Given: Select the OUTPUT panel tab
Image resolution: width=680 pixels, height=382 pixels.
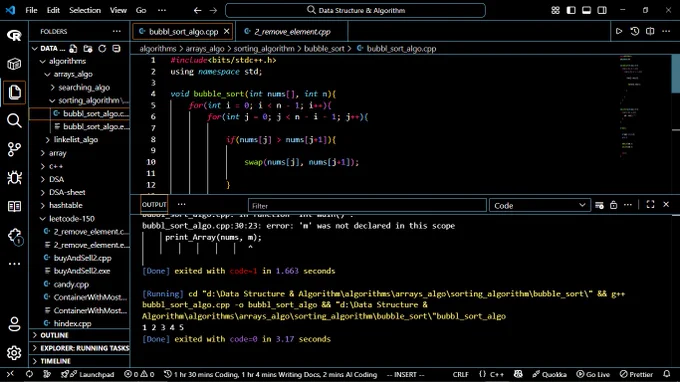Looking at the screenshot, I should (x=154, y=204).
